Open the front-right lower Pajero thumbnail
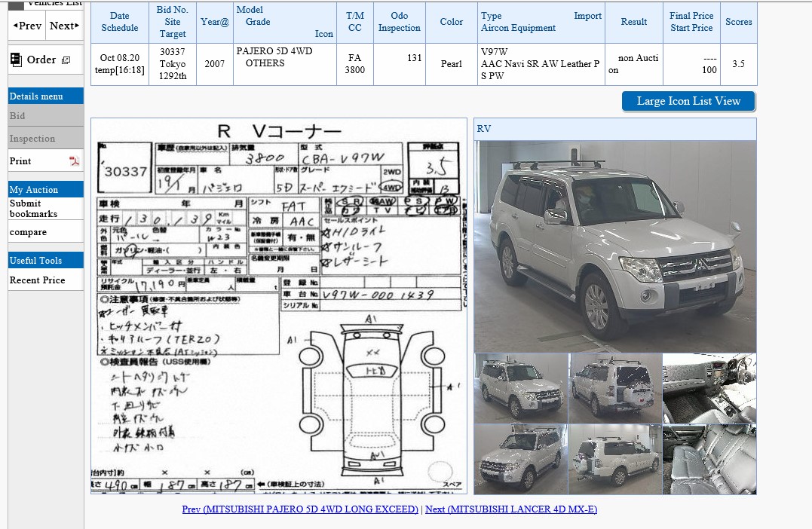The image size is (812, 529). coord(521,459)
